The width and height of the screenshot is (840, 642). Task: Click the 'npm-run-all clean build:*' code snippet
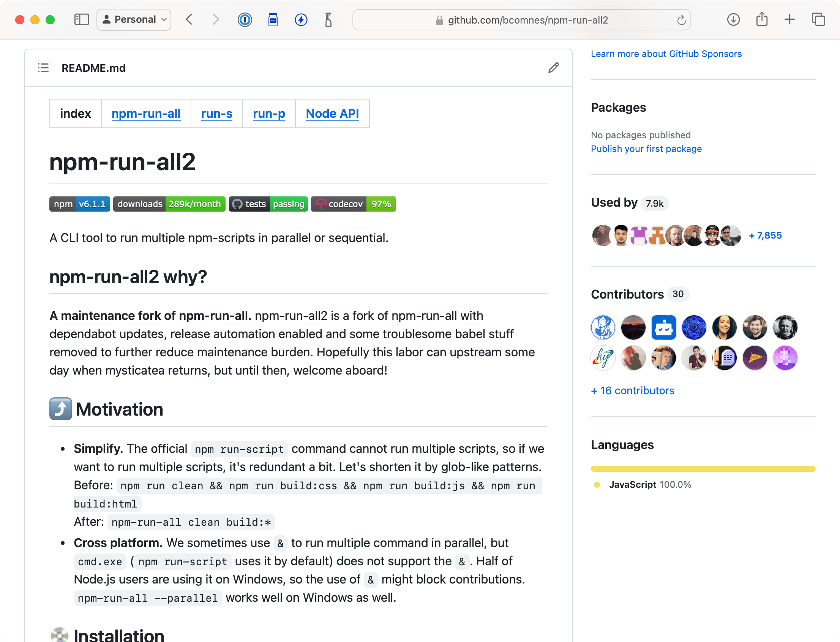(191, 522)
